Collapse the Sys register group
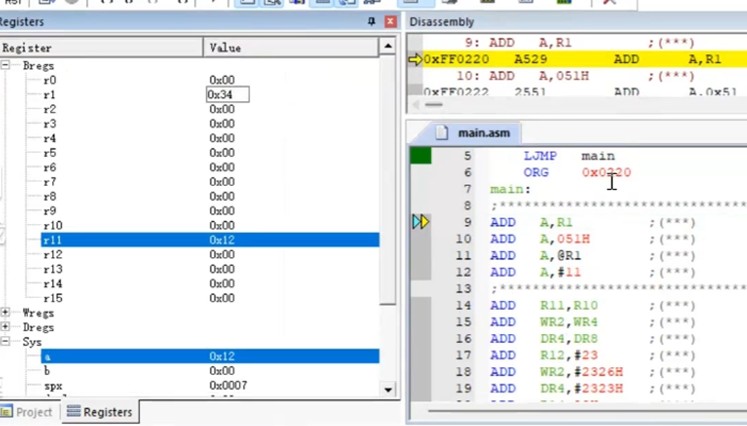This screenshot has height=426, width=747. pos(6,342)
